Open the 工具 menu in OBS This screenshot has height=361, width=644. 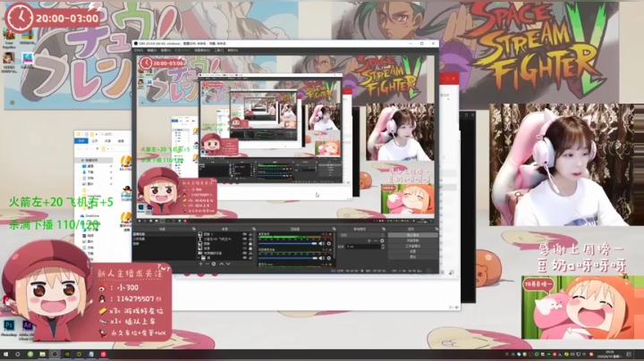(218, 50)
